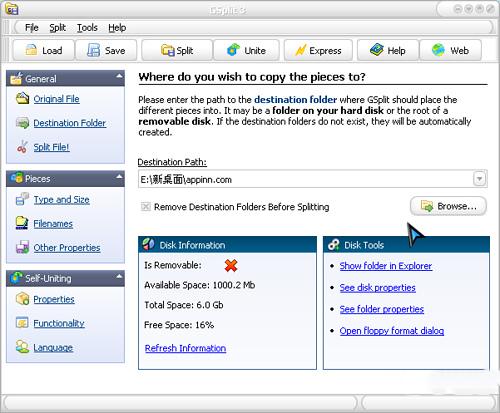Click the Refresh Information link
This screenshot has height=413, width=500.
pyautogui.click(x=185, y=348)
